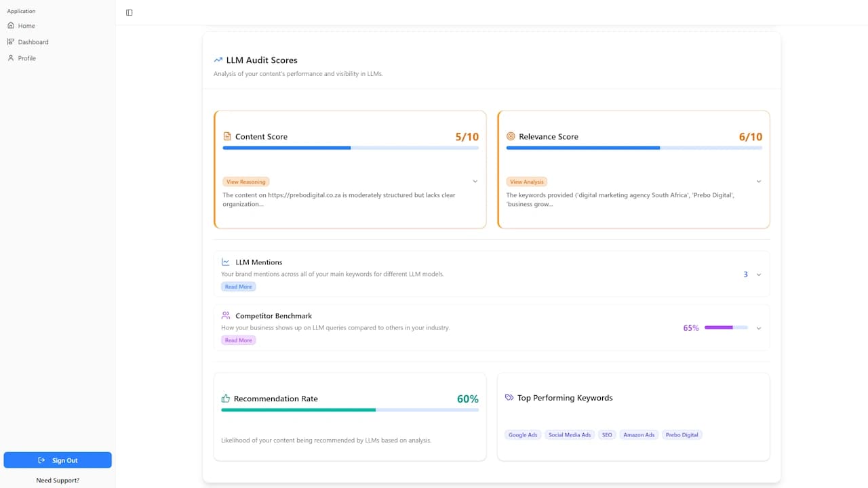Collapse the Competitor Benchmark details

758,327
